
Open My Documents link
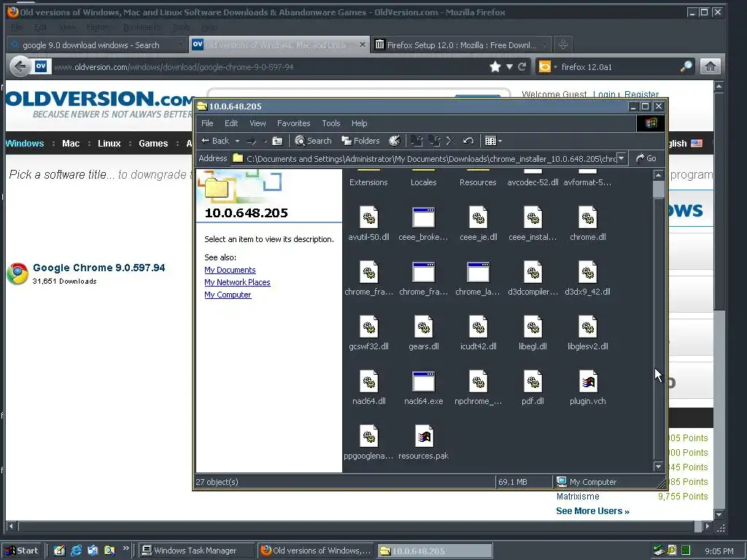(x=230, y=270)
